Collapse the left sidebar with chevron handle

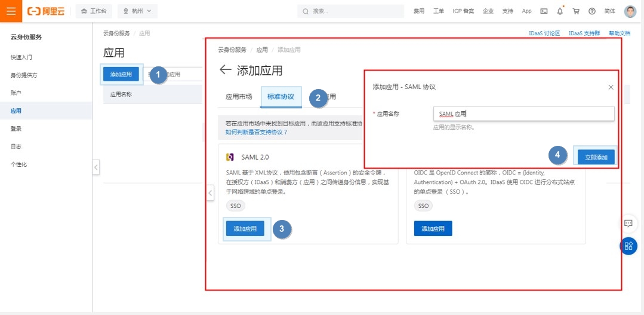point(96,167)
